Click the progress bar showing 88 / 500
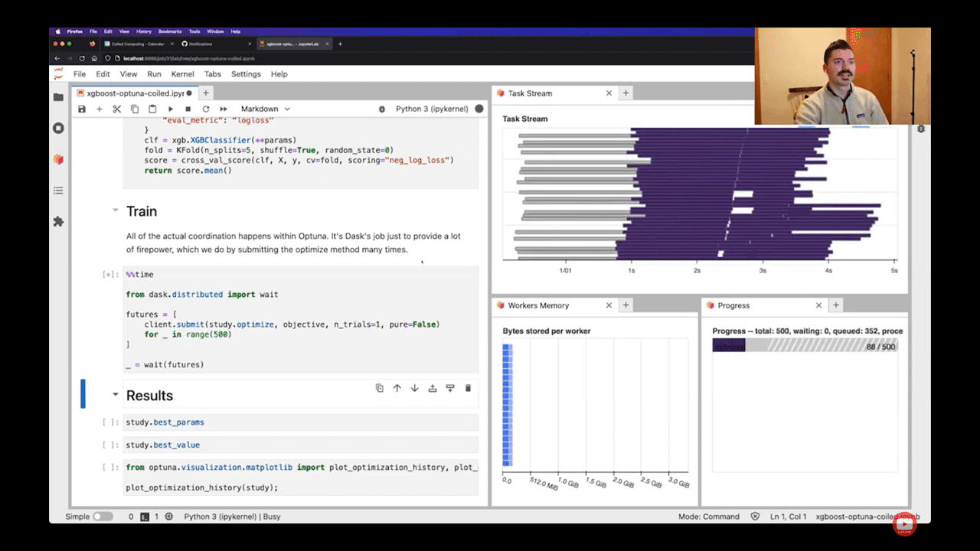980x551 pixels. [804, 347]
